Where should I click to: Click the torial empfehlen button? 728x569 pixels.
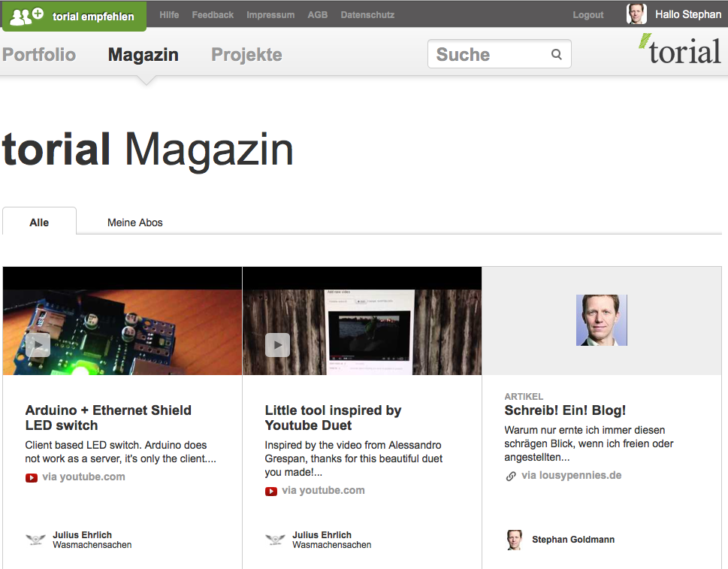click(x=74, y=17)
